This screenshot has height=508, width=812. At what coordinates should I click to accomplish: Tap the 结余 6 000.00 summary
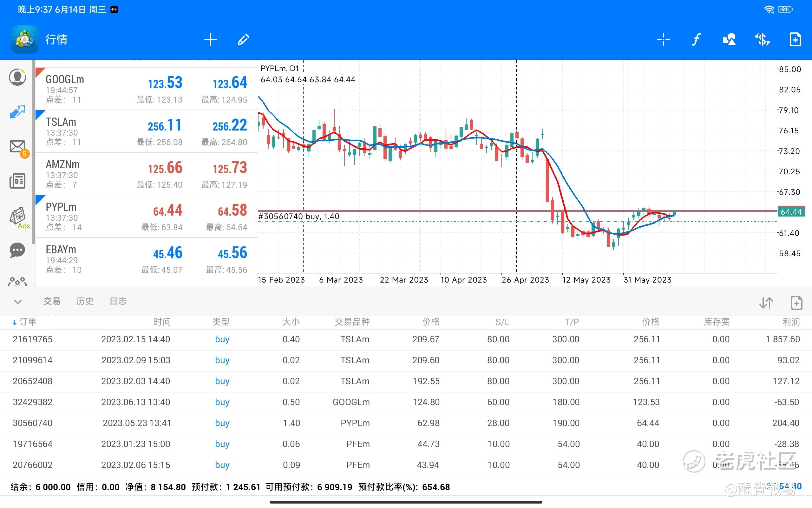coord(41,487)
